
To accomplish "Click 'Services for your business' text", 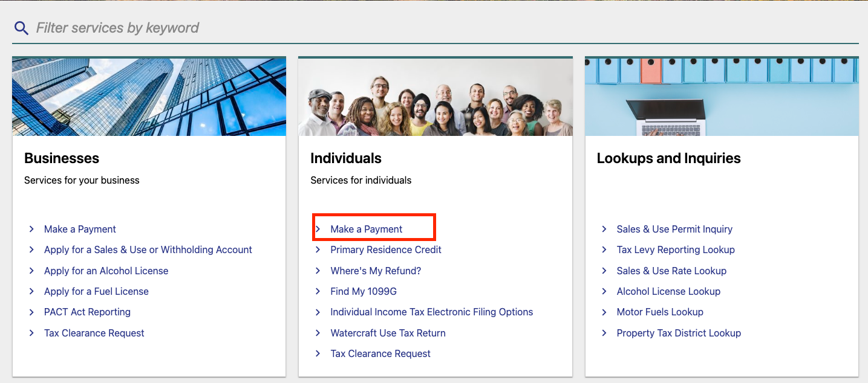I will click(x=82, y=180).
